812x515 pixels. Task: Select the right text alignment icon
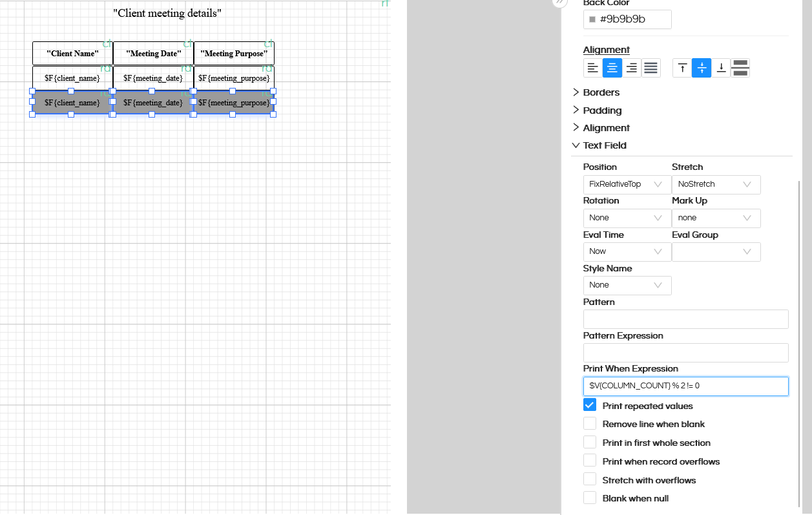pyautogui.click(x=631, y=67)
